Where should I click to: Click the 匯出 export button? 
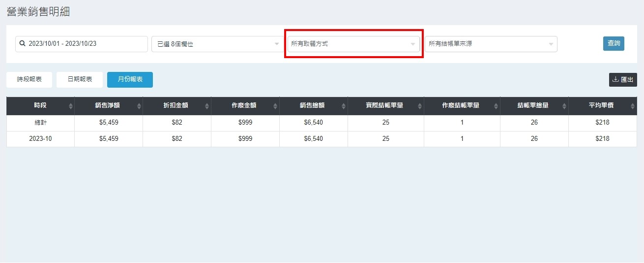tap(623, 80)
